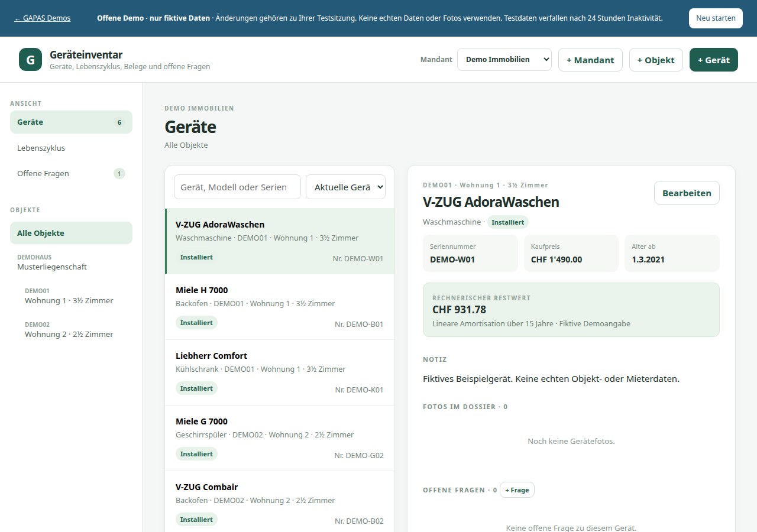Click the Geräte page heading
The image size is (757, 532).
(x=190, y=127)
